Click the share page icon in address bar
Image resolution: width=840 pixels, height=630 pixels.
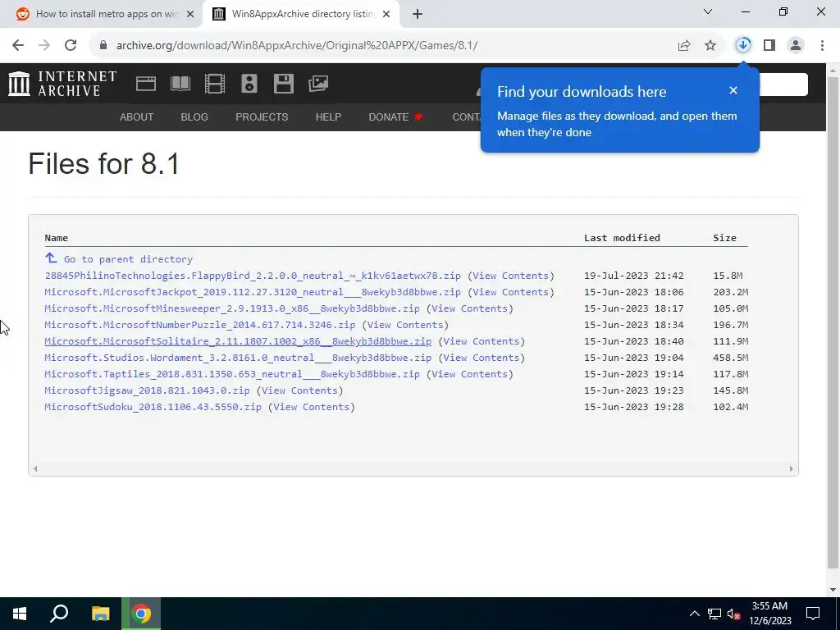point(684,45)
